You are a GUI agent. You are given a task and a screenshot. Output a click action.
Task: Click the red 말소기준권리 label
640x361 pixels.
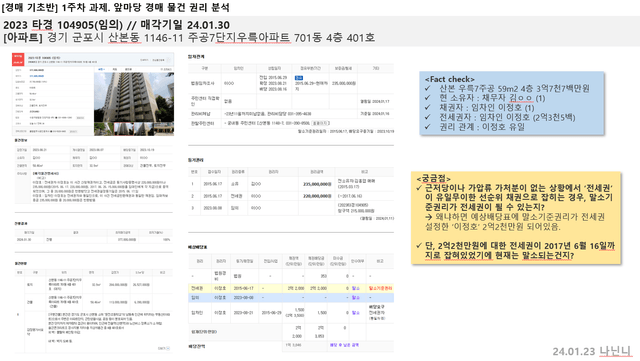[x=380, y=288]
